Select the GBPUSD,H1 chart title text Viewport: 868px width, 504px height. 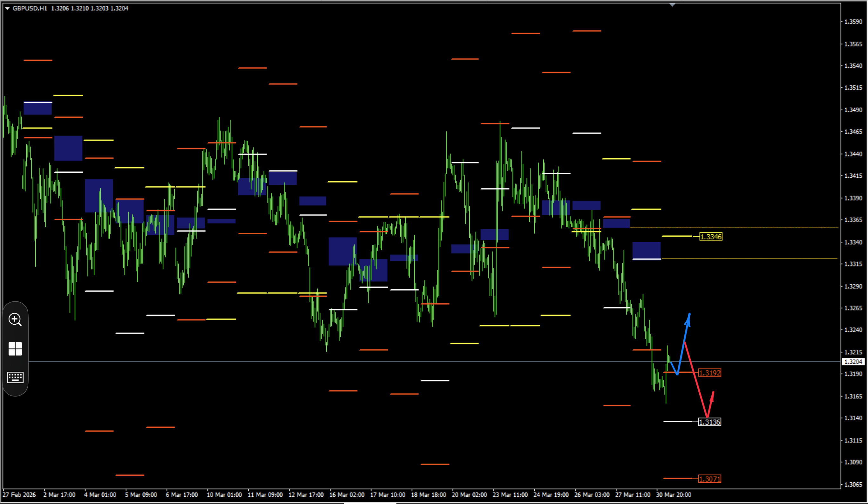click(30, 8)
